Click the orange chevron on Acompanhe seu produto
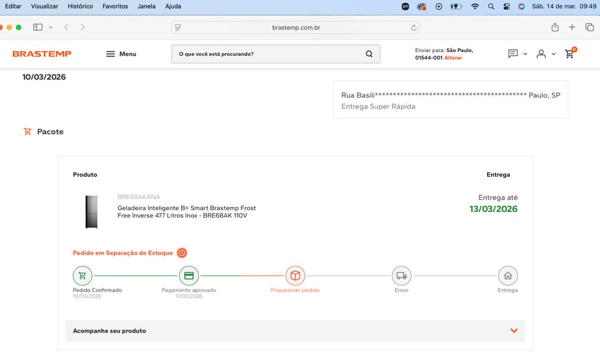Viewport: 600px width, 364px height. tap(514, 330)
